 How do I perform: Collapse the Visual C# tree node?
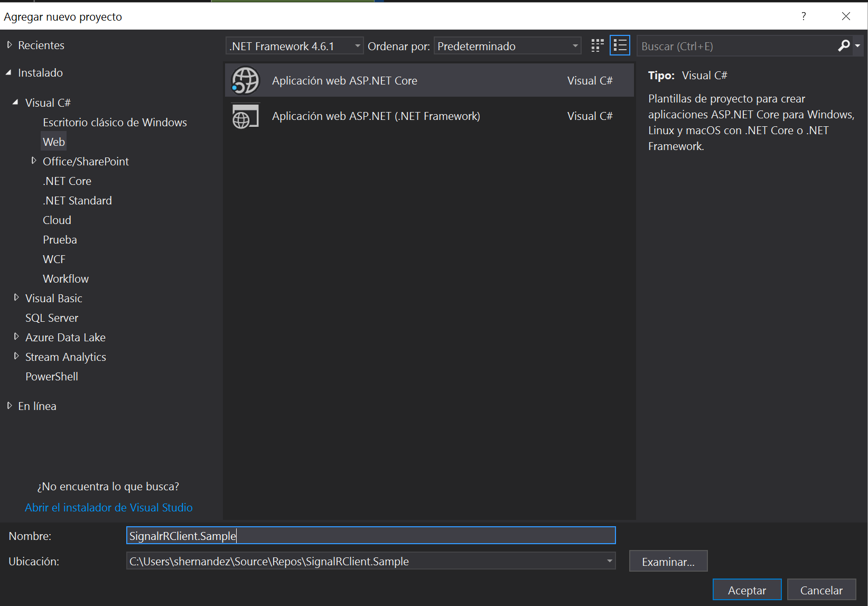pyautogui.click(x=15, y=102)
